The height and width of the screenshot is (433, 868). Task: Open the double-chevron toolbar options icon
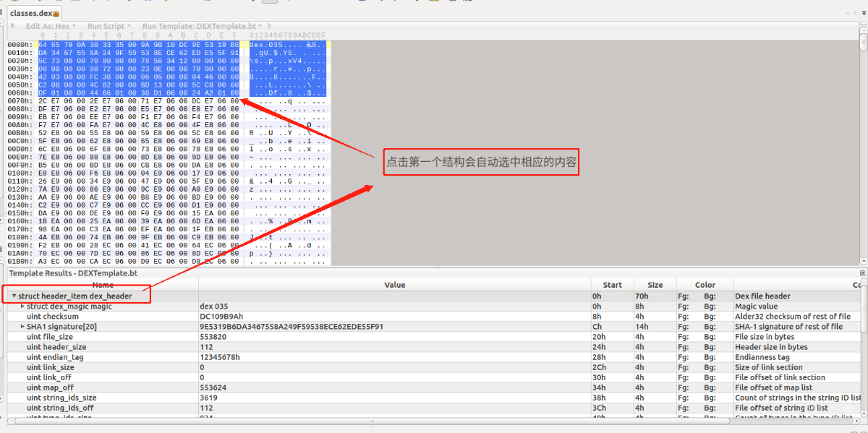[12, 26]
